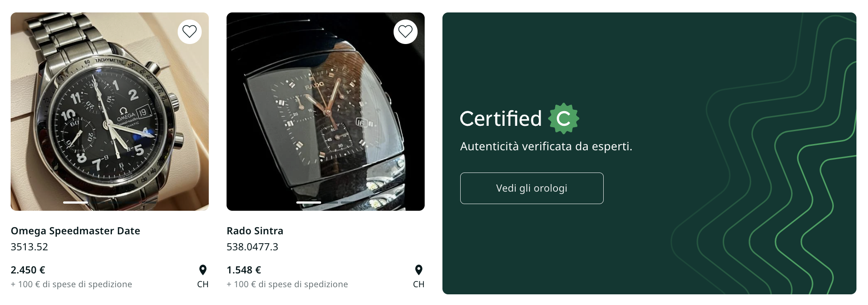Click reference number 538.0477.3

coord(252,247)
